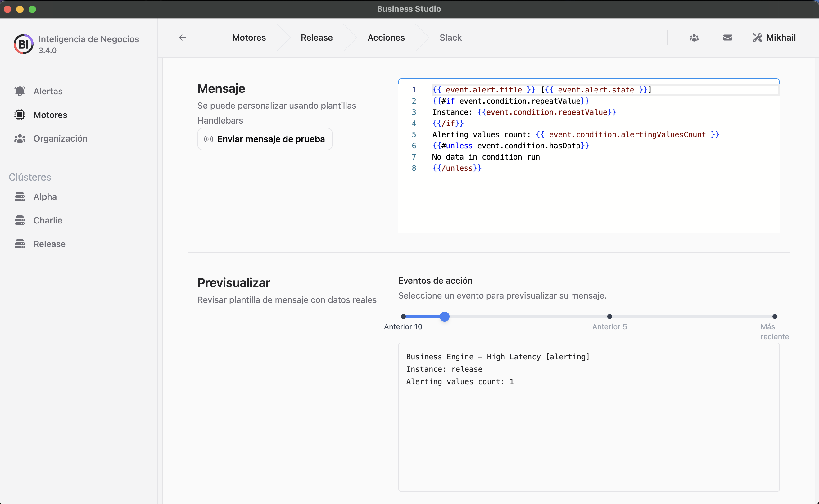Select the Charlie cluster
This screenshot has height=504, width=819.
pyautogui.click(x=48, y=220)
